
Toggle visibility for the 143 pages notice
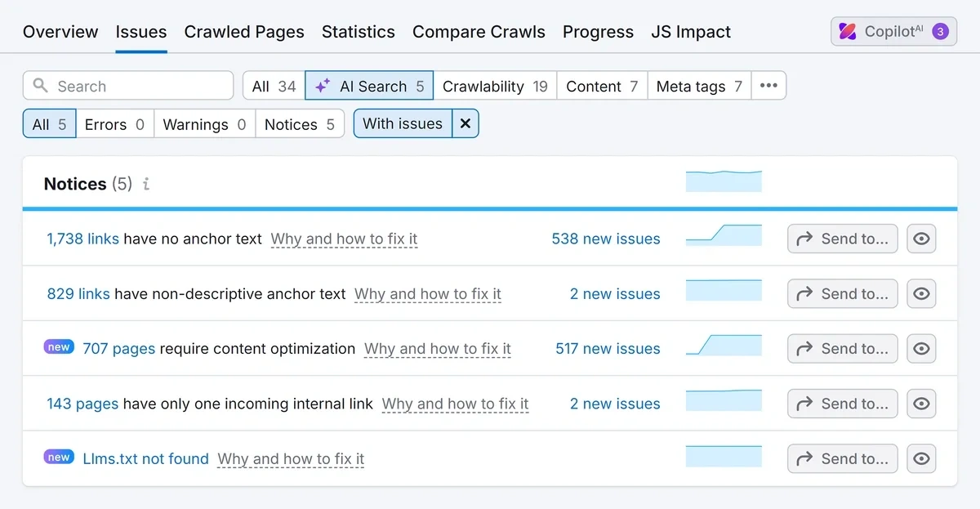pyautogui.click(x=921, y=403)
